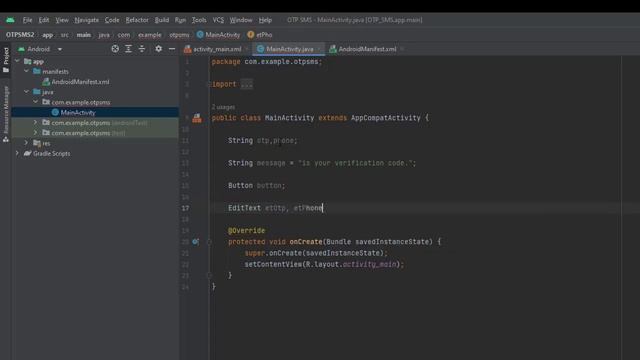
Task: Open the Android project view dropdown
Action: click(40, 49)
